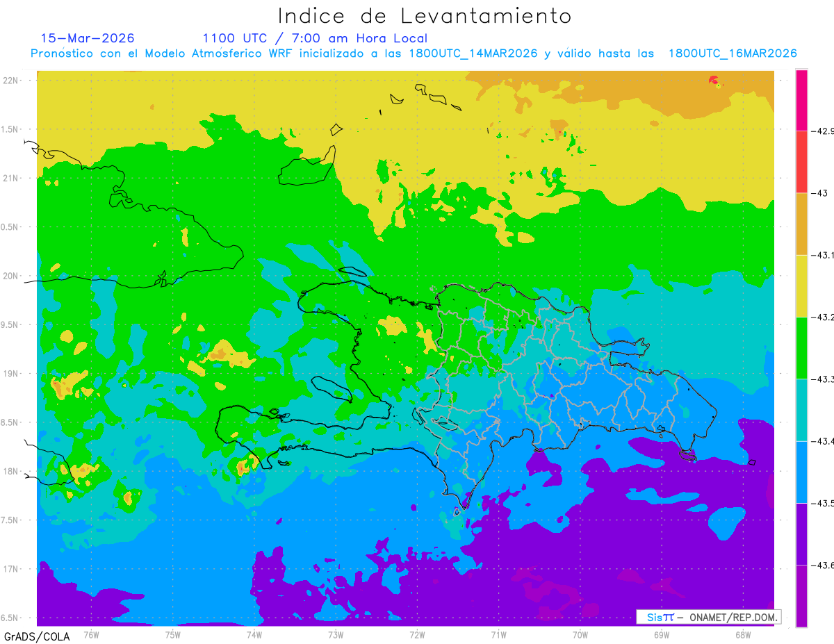Image resolution: width=834 pixels, height=644 pixels.
Task: Pick the teal colorbar swatch
Action: [x=801, y=410]
